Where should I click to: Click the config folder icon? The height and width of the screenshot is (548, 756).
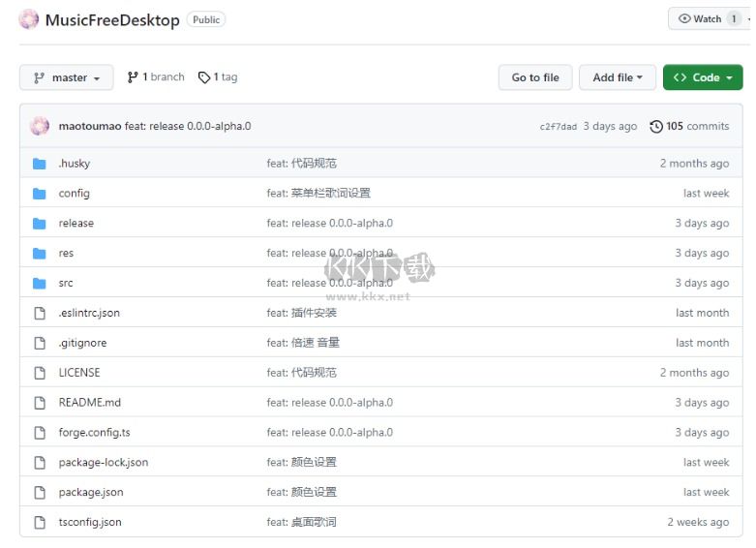40,194
